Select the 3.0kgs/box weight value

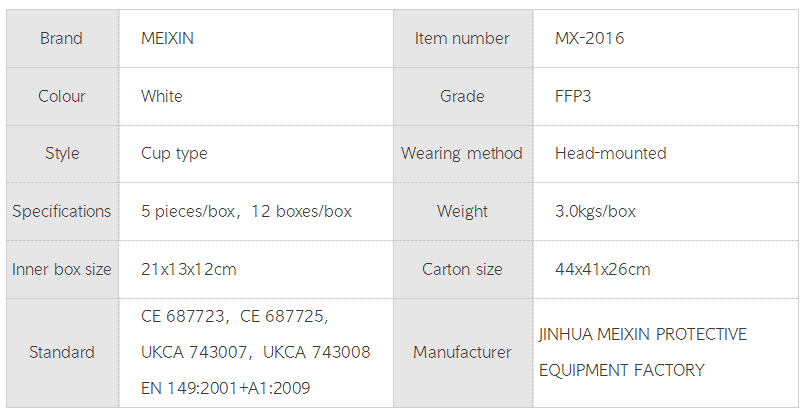595,212
